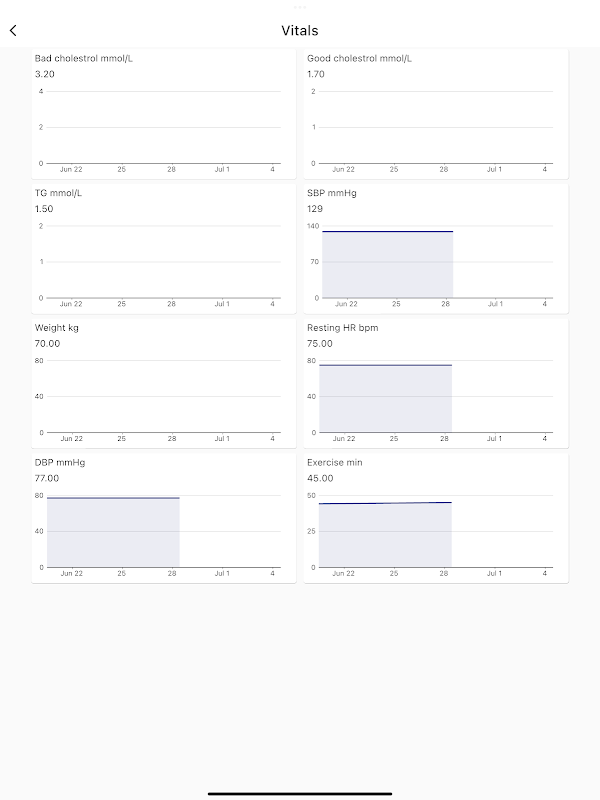Click the Weight value 70.00

[x=47, y=343]
